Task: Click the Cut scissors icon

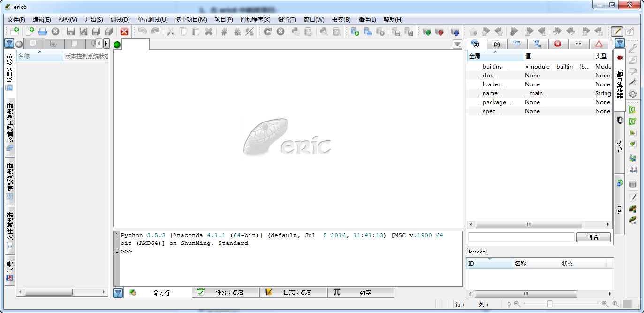Action: click(x=171, y=31)
